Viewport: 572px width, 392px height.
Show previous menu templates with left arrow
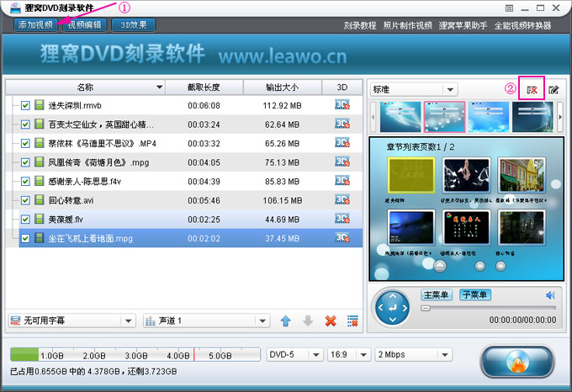[373, 117]
